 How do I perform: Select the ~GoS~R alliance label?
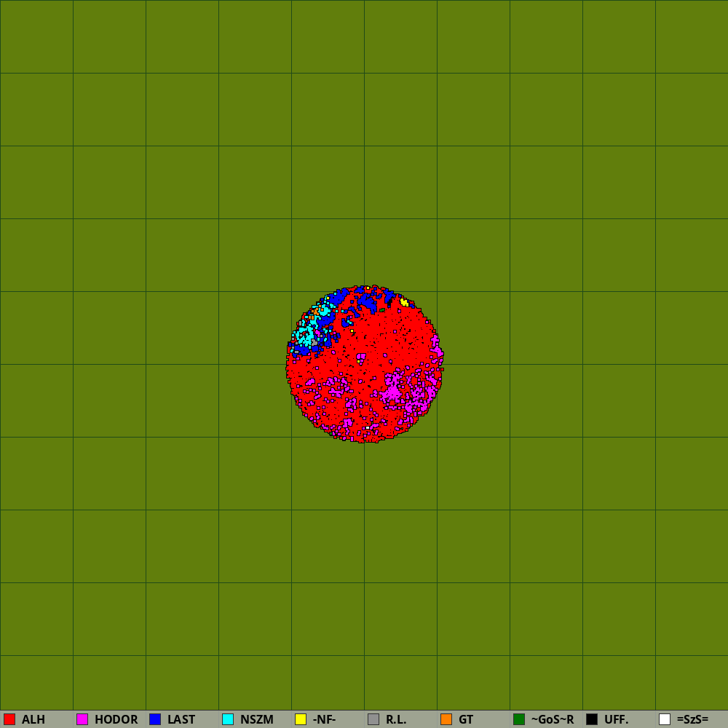(x=553, y=719)
